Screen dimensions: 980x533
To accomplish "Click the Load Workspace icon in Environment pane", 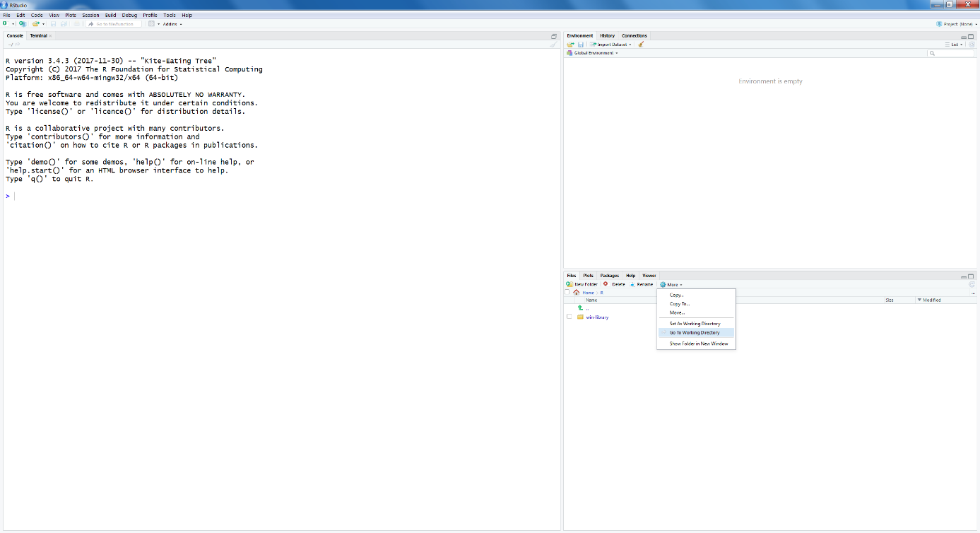I will pos(570,45).
